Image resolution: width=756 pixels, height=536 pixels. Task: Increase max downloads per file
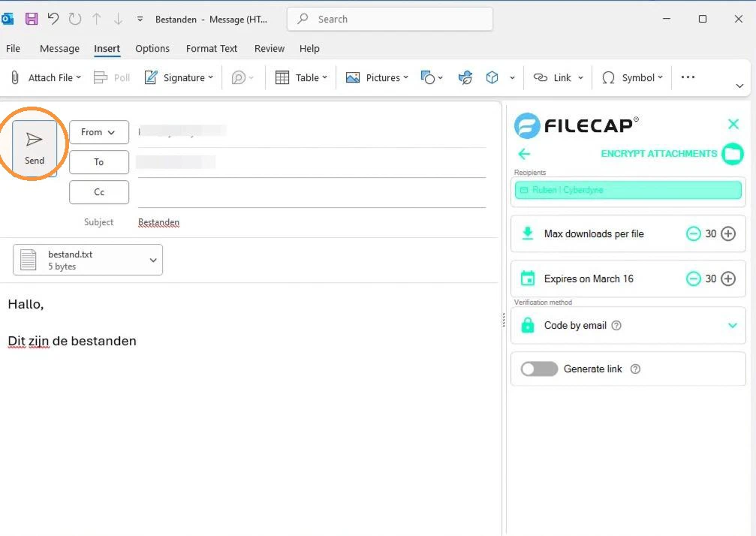tap(728, 233)
